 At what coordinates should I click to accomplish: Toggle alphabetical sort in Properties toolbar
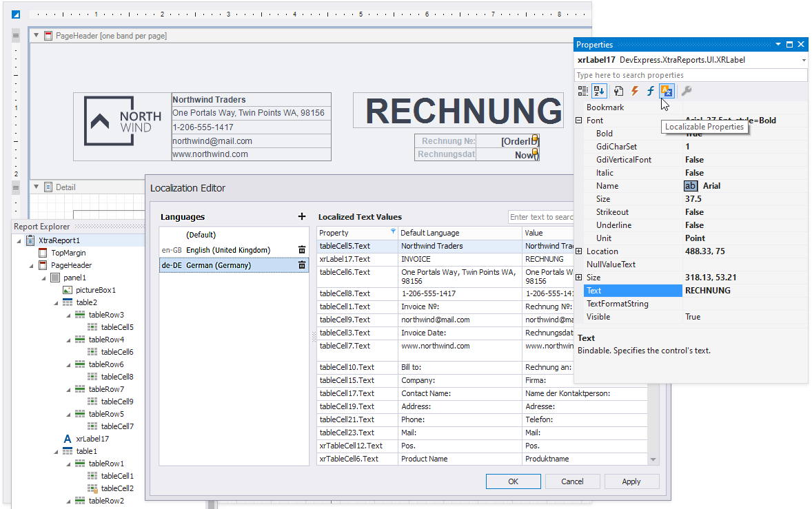pyautogui.click(x=599, y=91)
